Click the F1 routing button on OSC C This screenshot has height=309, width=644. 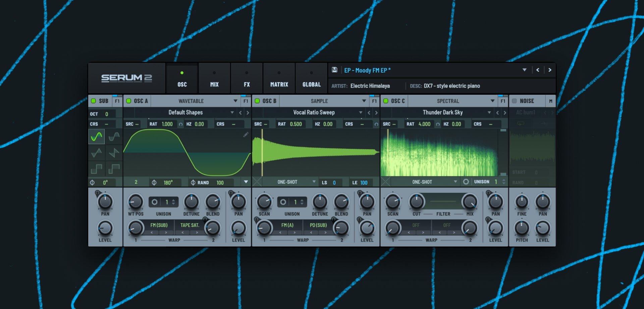(x=503, y=101)
